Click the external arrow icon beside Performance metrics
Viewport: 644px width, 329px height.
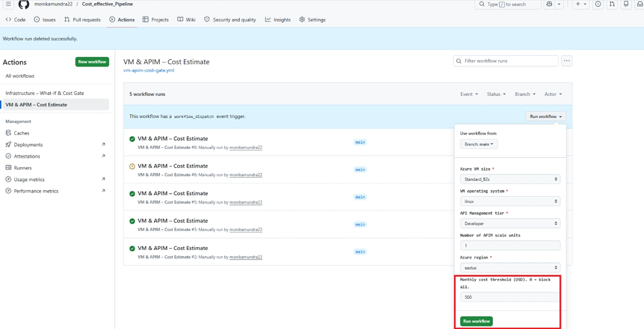pos(103,191)
